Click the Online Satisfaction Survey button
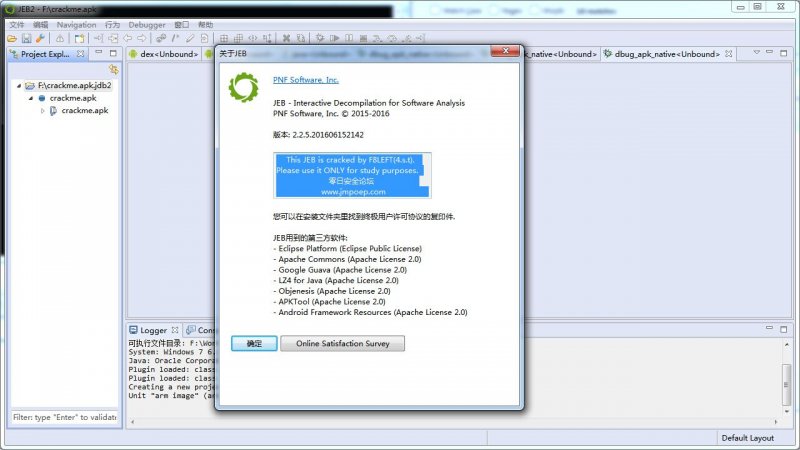 click(x=342, y=343)
